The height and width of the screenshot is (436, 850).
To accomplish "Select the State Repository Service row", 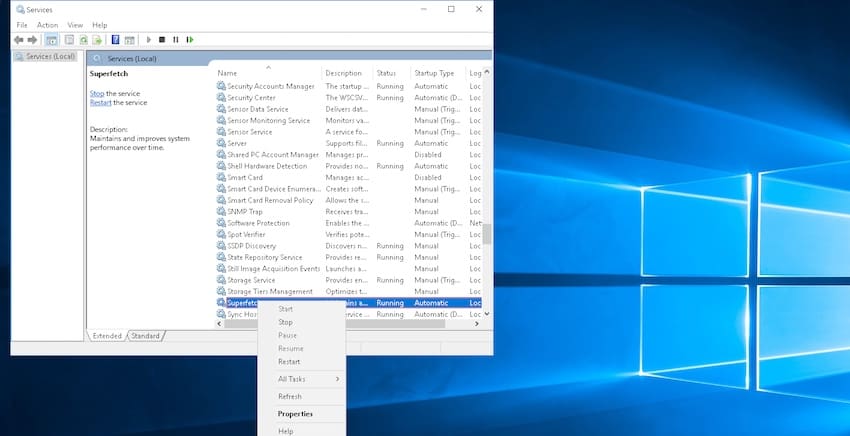I will coord(349,257).
